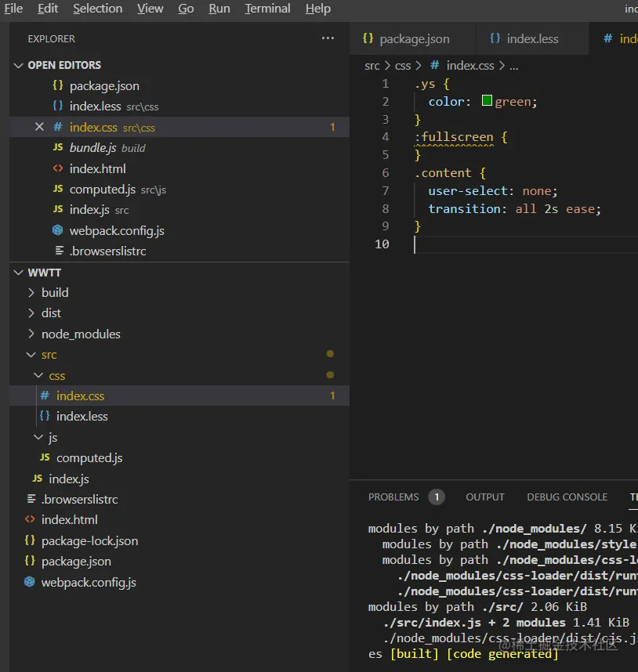The height and width of the screenshot is (672, 638).
Task: Click index.less braces icon in file tree
Action: point(45,416)
